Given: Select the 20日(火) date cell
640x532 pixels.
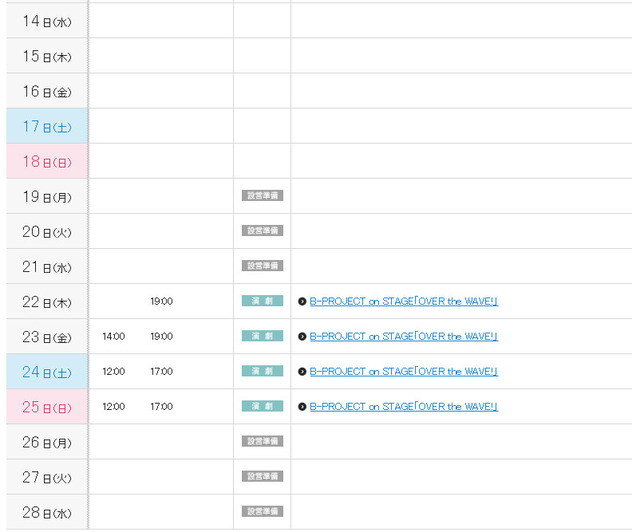Looking at the screenshot, I should [x=47, y=231].
